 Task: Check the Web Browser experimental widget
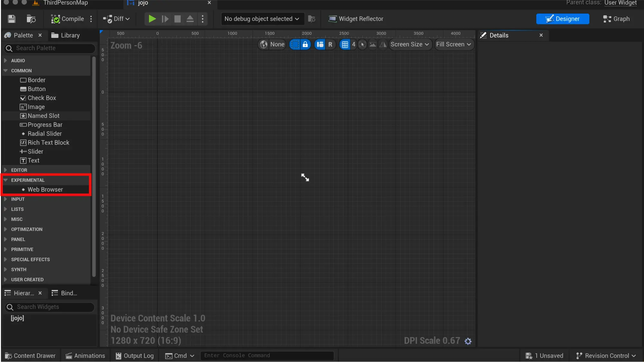click(x=45, y=189)
